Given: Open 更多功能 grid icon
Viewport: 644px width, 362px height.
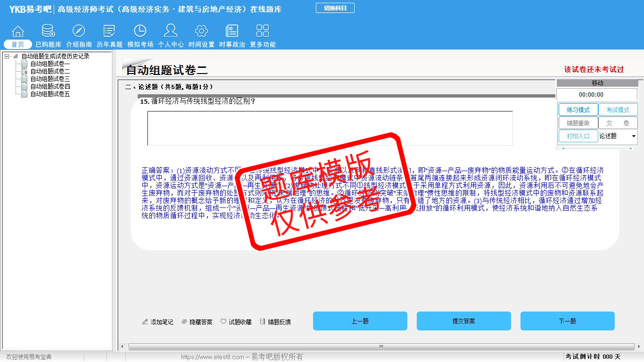Looking at the screenshot, I should 263,32.
